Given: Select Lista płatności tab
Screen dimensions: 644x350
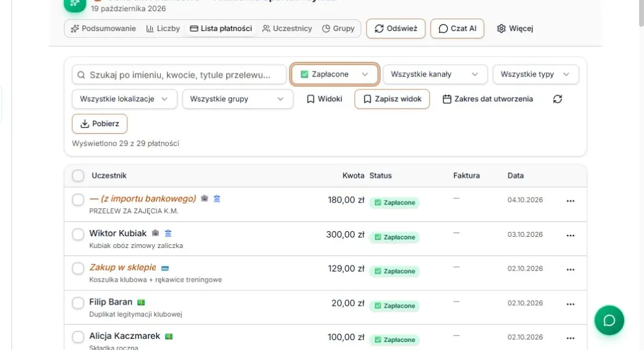Looking at the screenshot, I should [x=221, y=29].
